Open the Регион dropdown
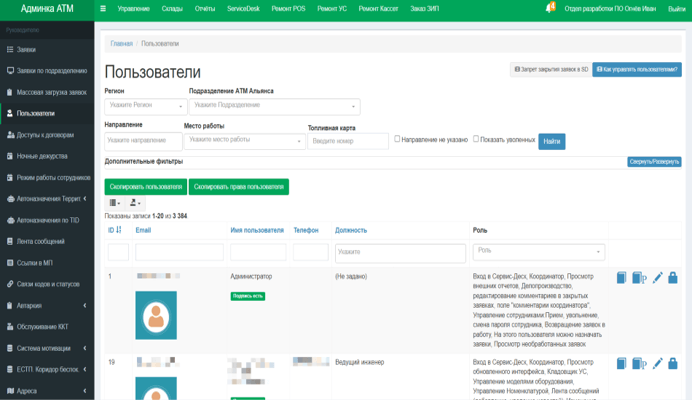This screenshot has width=692, height=400. tap(146, 106)
